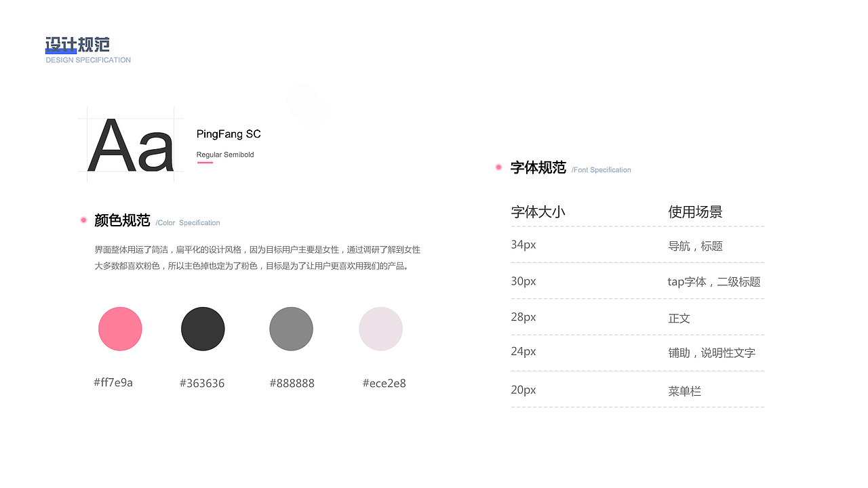Click the pink color swatch #ff7e9a
Screen dimensions: 868x488
[120, 329]
